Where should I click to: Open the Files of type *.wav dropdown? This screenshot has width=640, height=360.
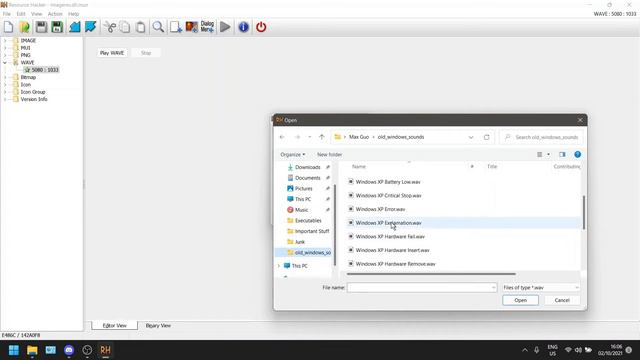pyautogui.click(x=540, y=288)
